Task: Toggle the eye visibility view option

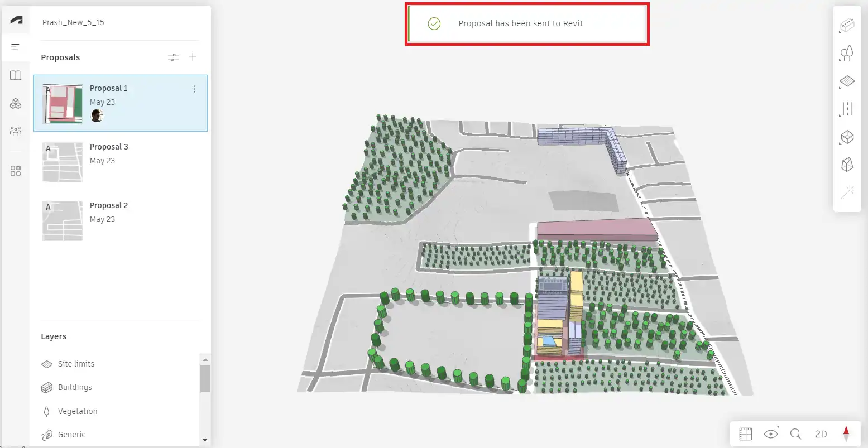Action: click(771, 434)
